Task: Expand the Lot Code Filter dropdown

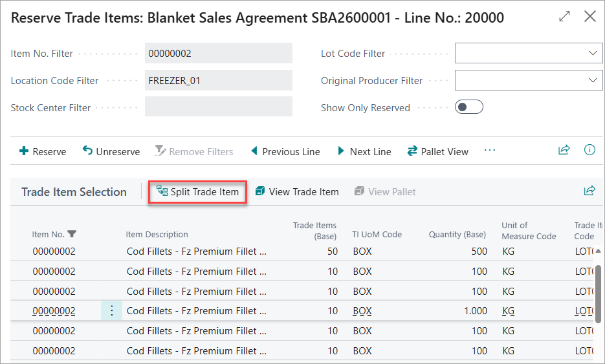Action: (x=593, y=53)
